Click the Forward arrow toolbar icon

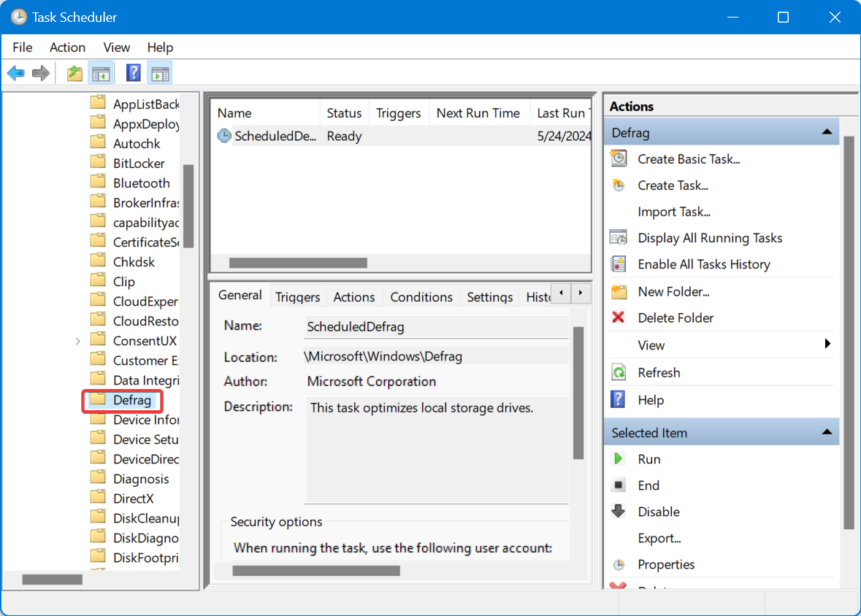(41, 73)
